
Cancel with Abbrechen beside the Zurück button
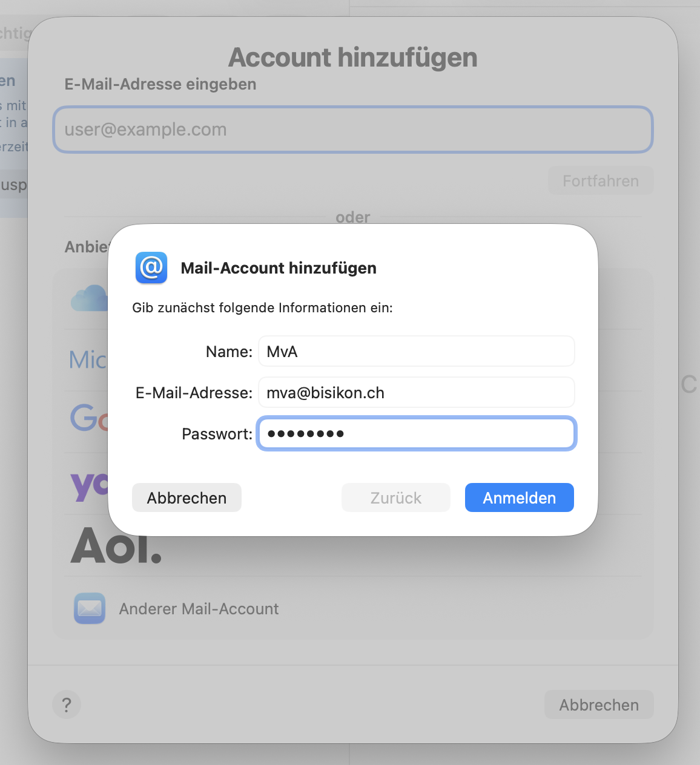pyautogui.click(x=187, y=497)
